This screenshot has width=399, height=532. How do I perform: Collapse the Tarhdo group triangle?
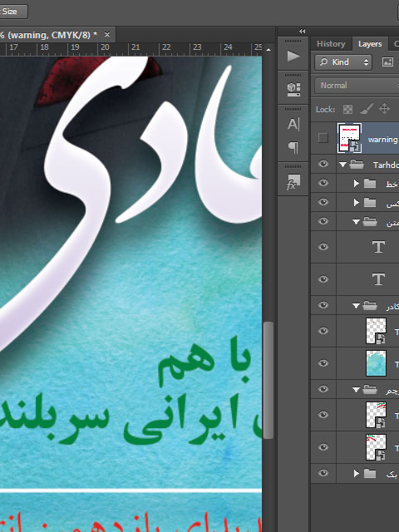point(343,165)
